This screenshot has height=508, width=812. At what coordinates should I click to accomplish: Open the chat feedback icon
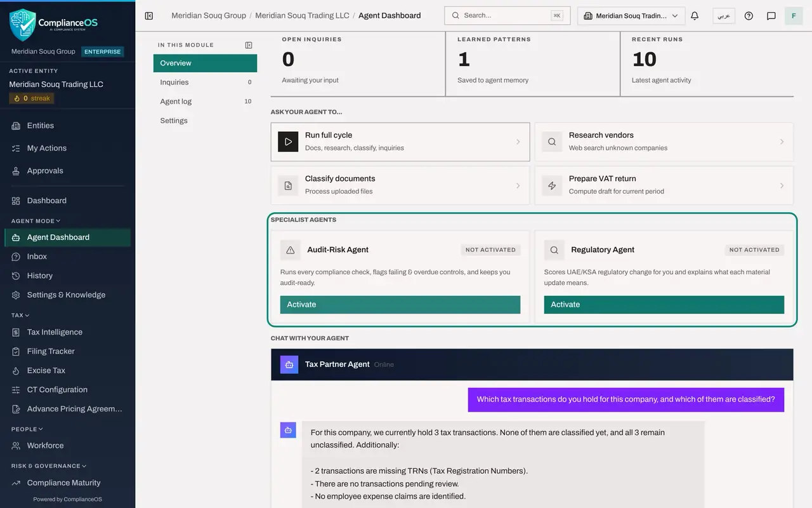(x=771, y=15)
